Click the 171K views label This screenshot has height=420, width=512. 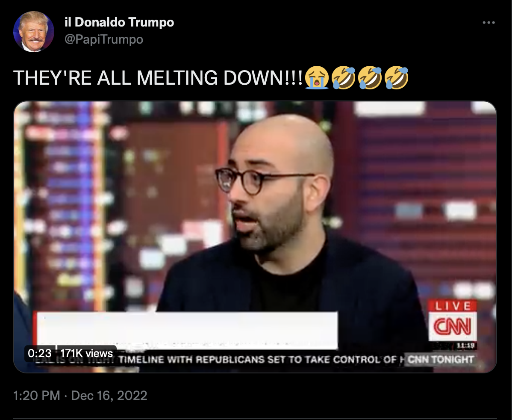tap(86, 353)
